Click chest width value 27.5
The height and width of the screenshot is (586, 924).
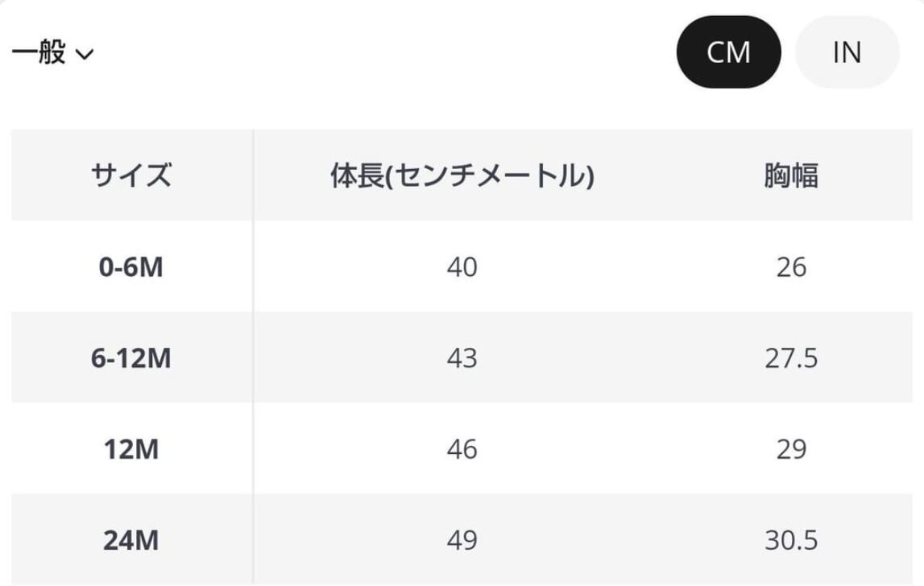click(x=791, y=358)
